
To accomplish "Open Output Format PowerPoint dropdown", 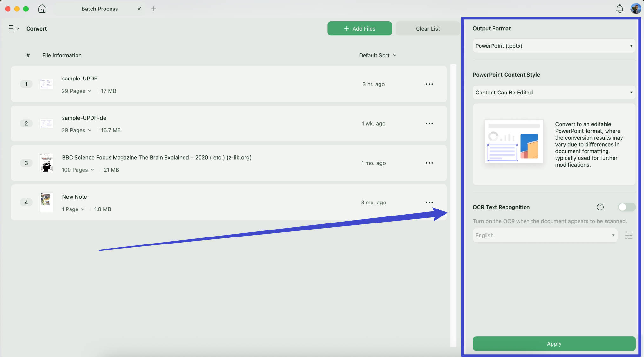I will (554, 46).
